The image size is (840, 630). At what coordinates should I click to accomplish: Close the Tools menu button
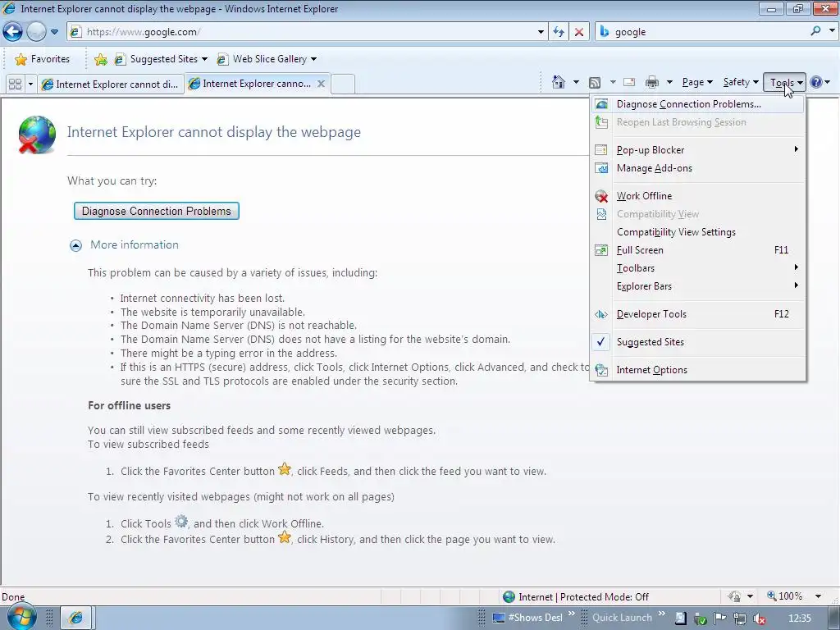[x=785, y=82]
